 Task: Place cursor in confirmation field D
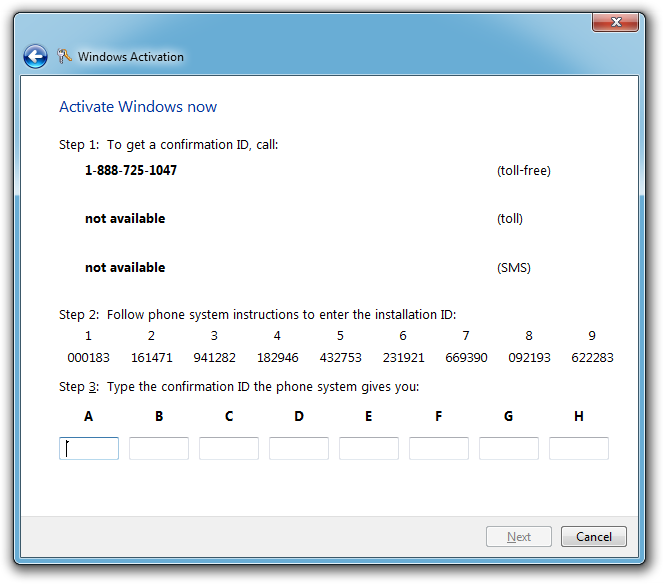tap(299, 449)
